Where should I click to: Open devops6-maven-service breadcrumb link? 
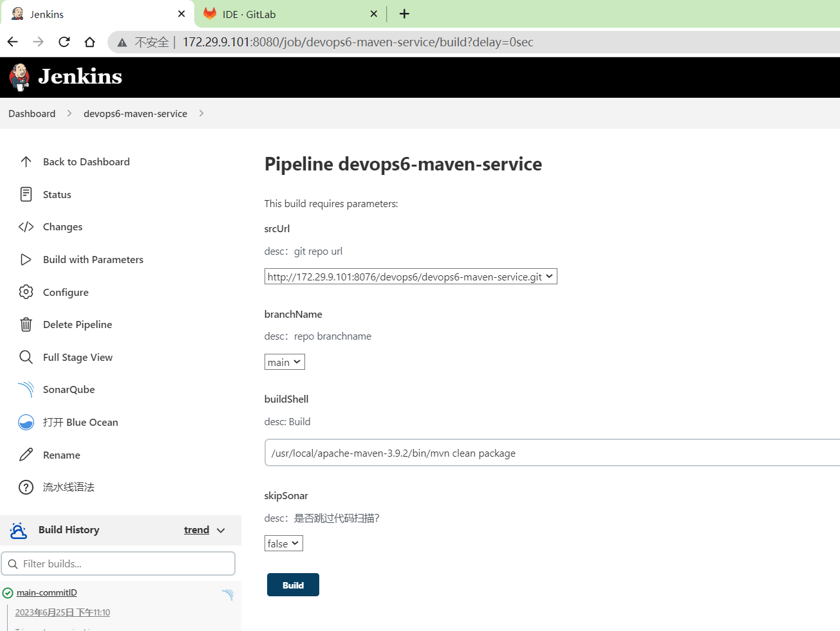135,113
